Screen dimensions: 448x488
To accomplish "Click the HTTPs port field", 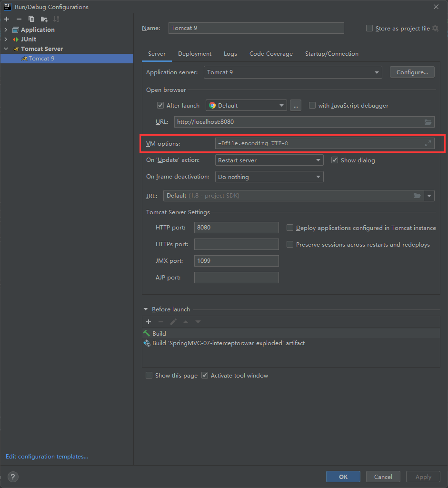I will [237, 244].
